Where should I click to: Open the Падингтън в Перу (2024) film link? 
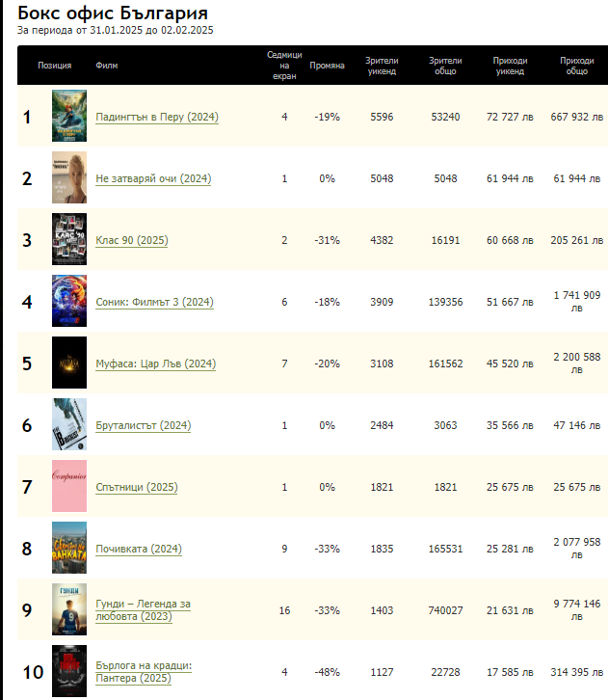click(x=157, y=118)
